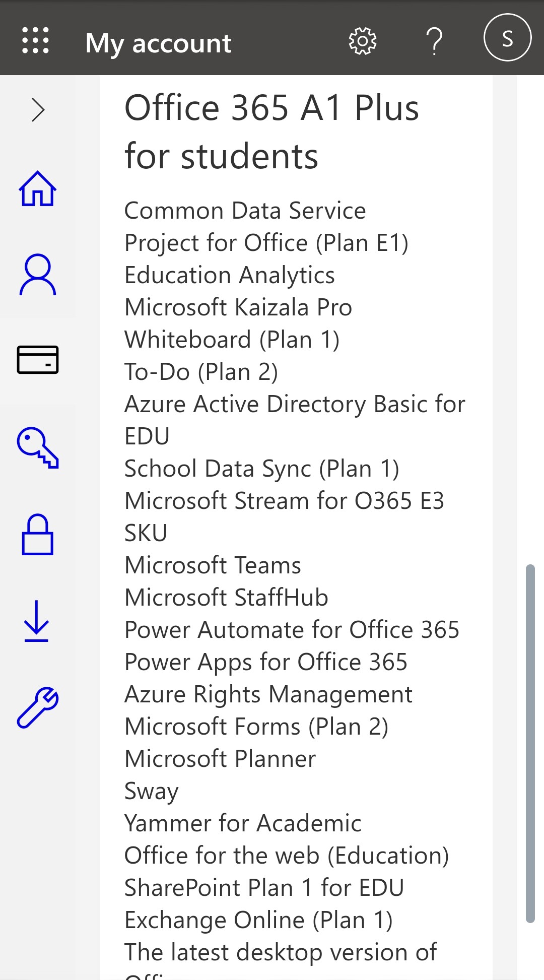The image size is (544, 980).
Task: Click 'Exchange Online (Plan 1)' entry
Action: [x=258, y=920]
